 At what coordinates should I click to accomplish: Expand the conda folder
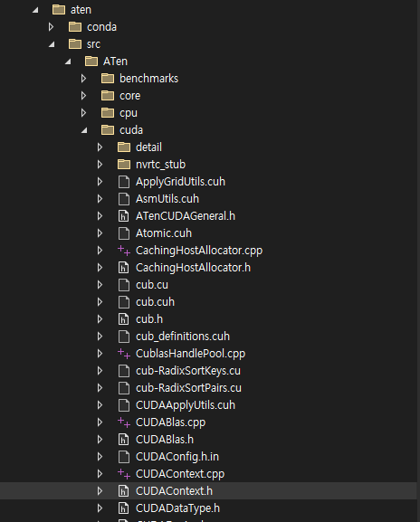point(51,27)
